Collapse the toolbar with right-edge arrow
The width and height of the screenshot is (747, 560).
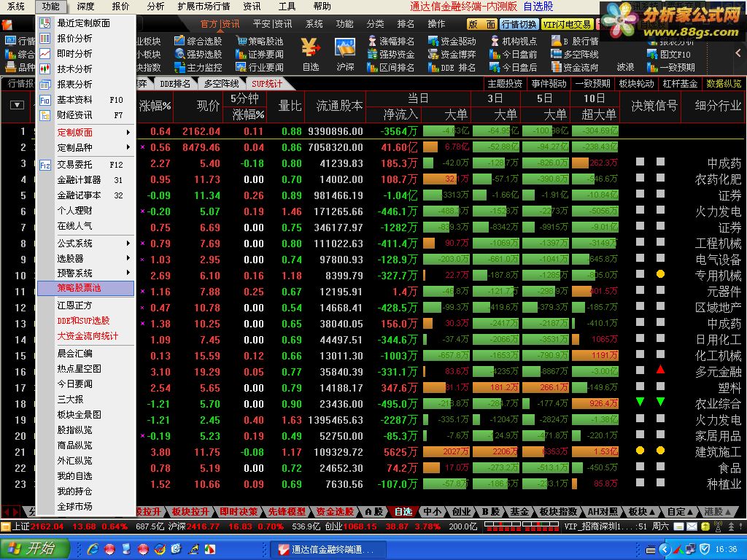738,53
